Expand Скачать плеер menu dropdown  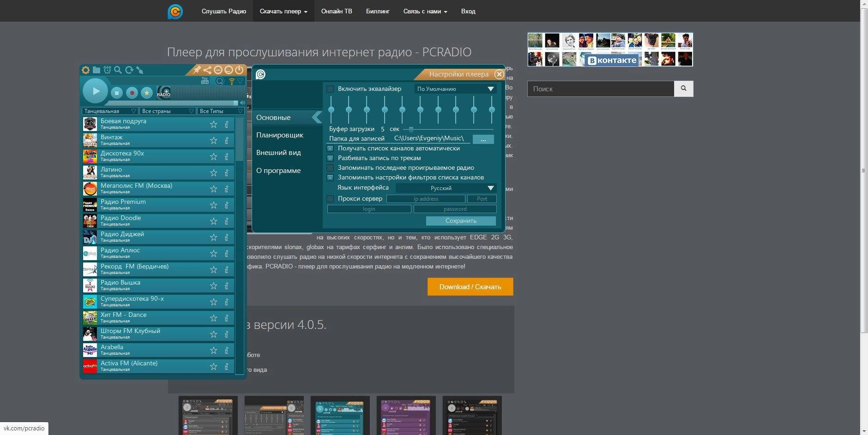283,11
